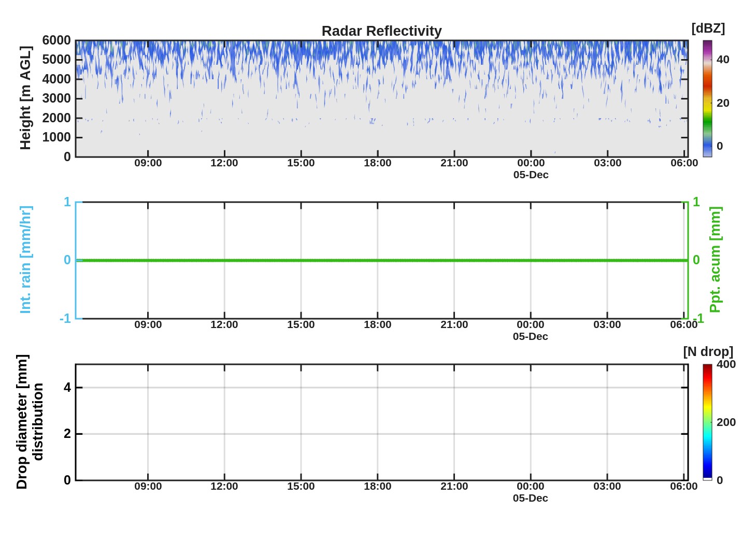Click 09:00 tick label under drop diameter plot

(x=148, y=486)
